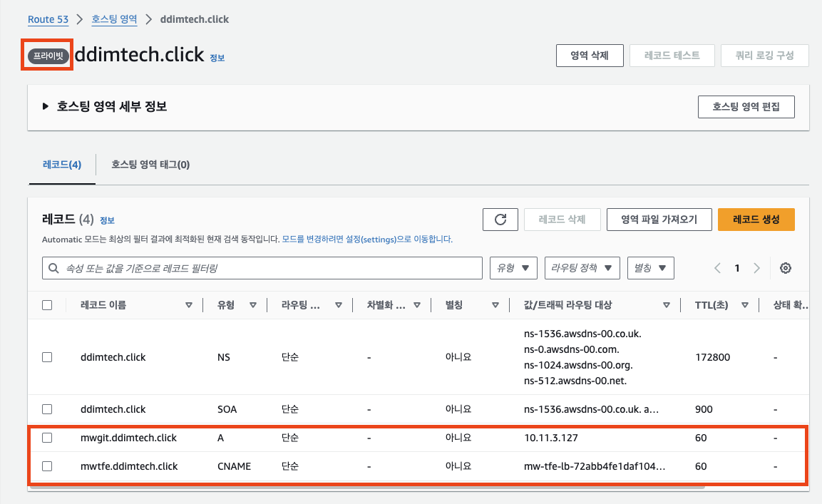
Task: Go to the previous page arrow
Action: (718, 268)
